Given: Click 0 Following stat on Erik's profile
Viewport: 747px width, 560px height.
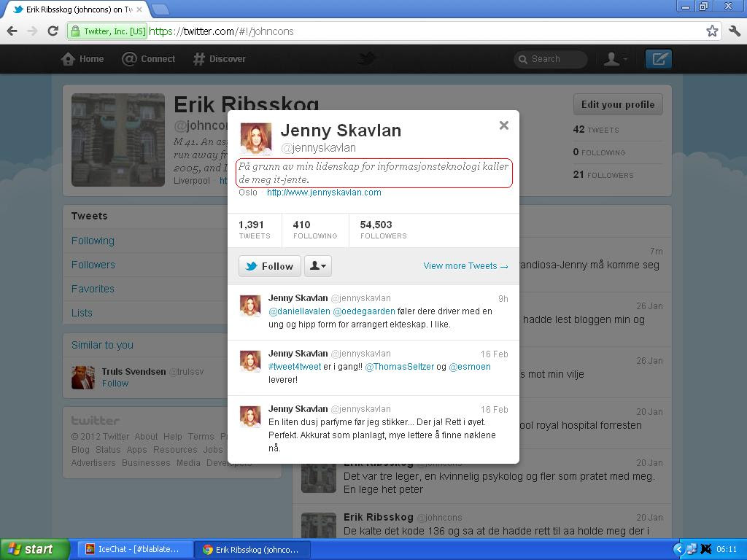Looking at the screenshot, I should [600, 152].
